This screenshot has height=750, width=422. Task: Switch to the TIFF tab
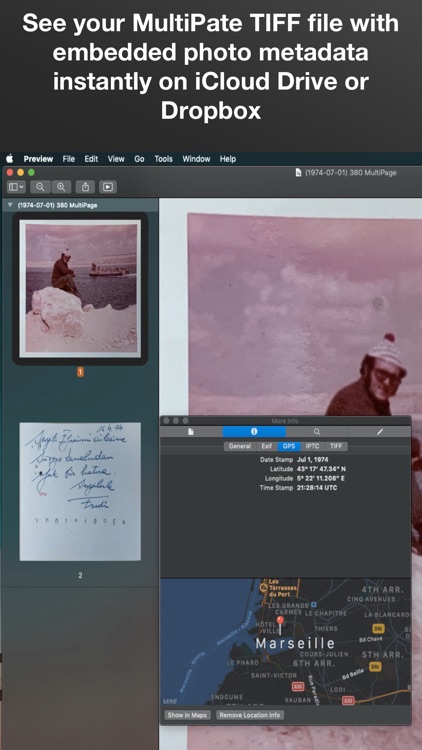(x=336, y=446)
